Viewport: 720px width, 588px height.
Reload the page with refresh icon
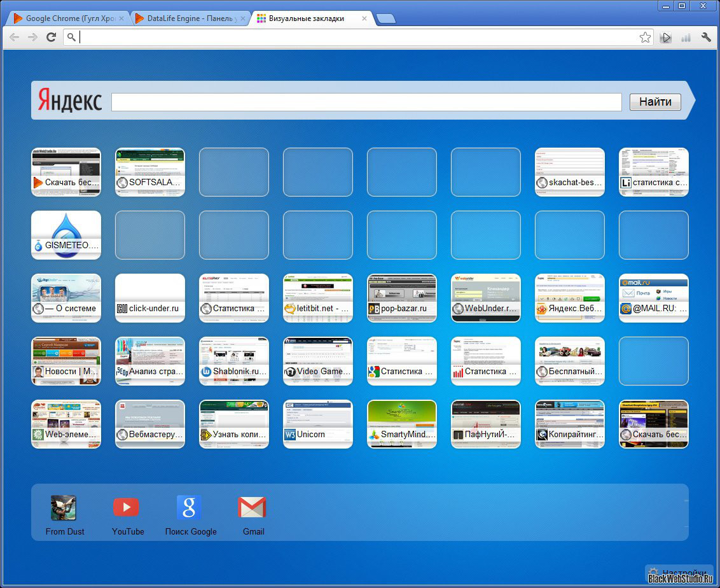52,38
